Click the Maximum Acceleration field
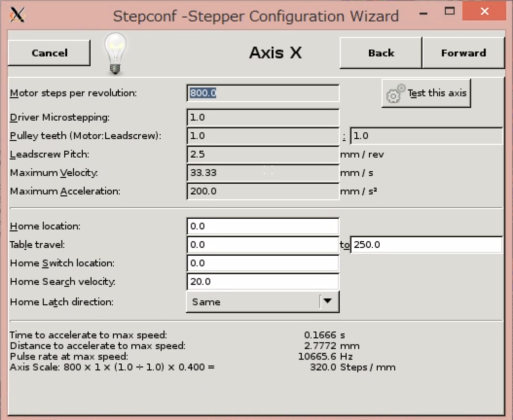This screenshot has height=420, width=513. pyautogui.click(x=263, y=191)
